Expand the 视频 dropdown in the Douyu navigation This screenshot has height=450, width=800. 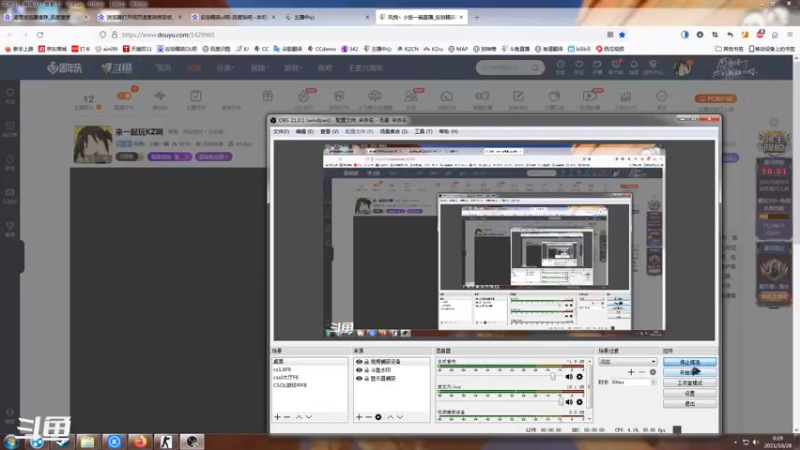point(258,67)
